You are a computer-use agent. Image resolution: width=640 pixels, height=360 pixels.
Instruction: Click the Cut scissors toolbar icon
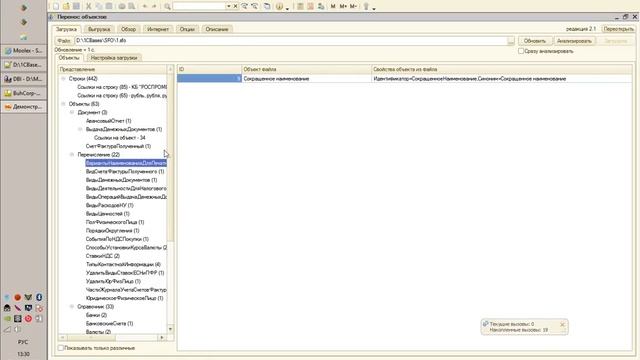coord(89,6)
